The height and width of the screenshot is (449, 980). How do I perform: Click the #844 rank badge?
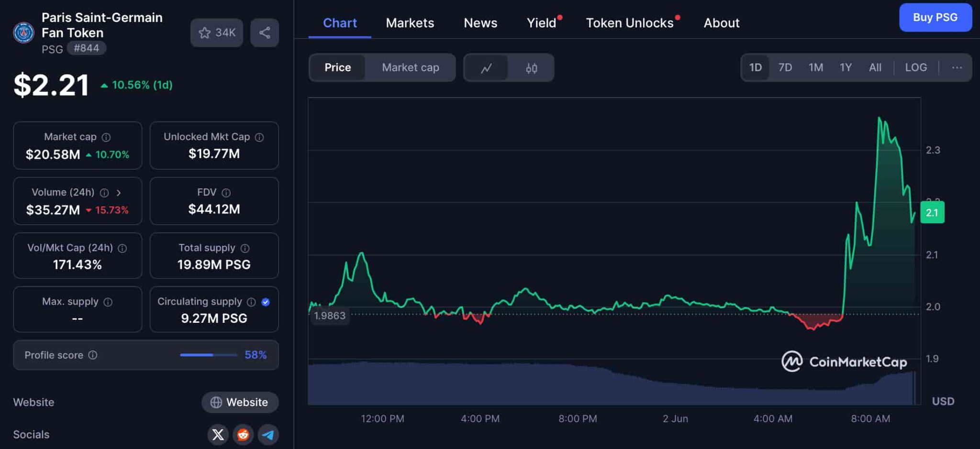(x=87, y=48)
